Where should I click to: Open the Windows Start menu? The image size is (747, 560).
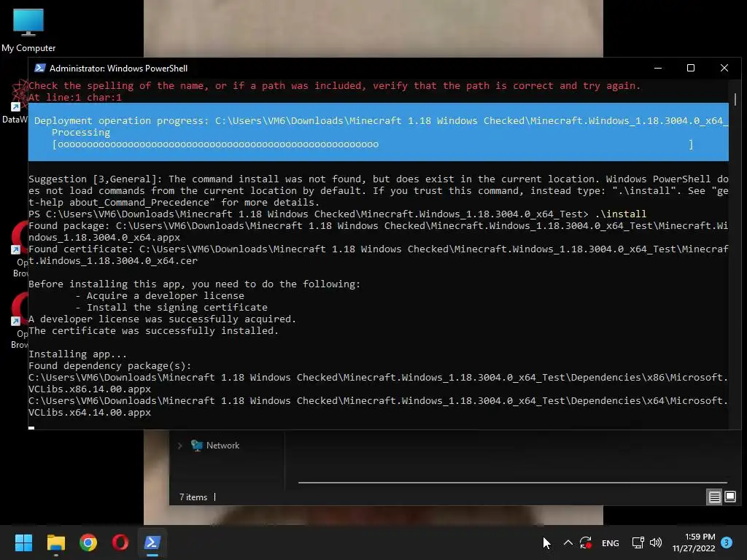23,542
